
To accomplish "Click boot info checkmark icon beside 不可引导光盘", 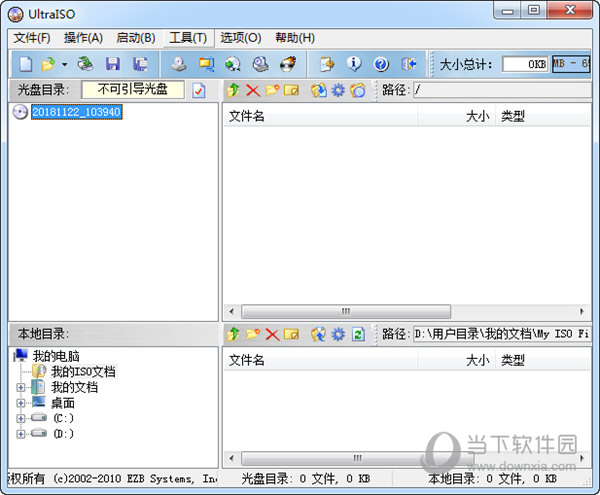I will [x=199, y=91].
